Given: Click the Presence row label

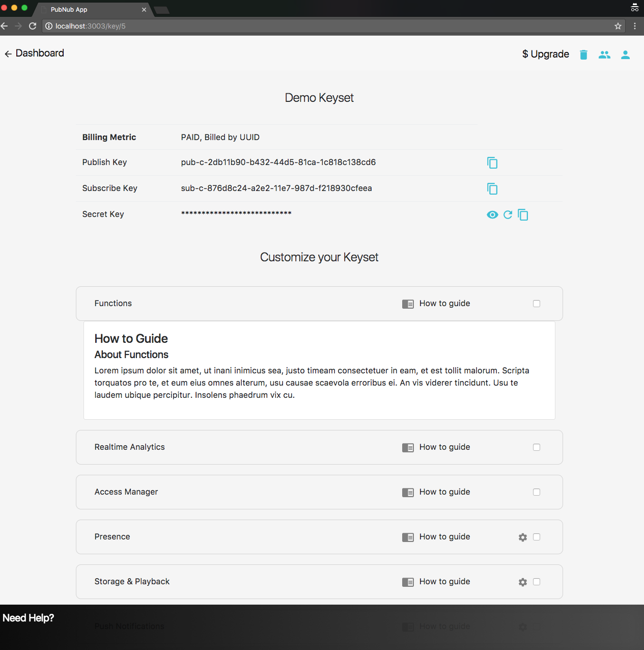Looking at the screenshot, I should (x=113, y=537).
